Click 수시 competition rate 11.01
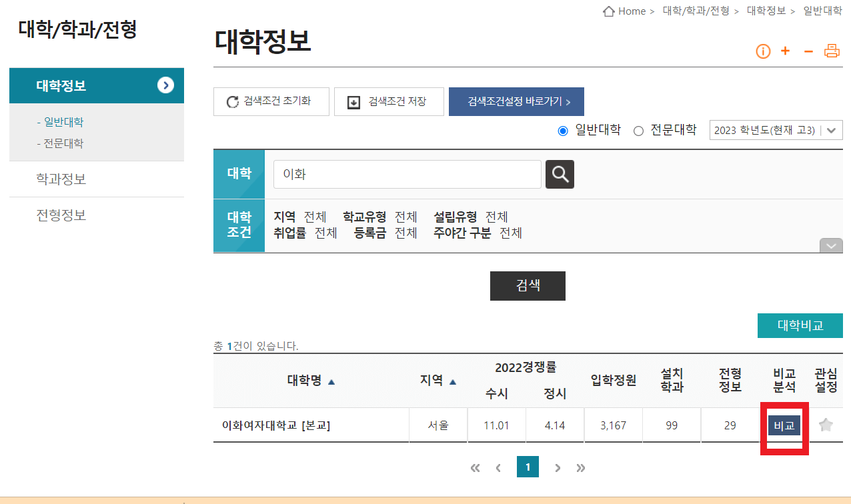Screen dimensions: 851x504 pos(496,425)
